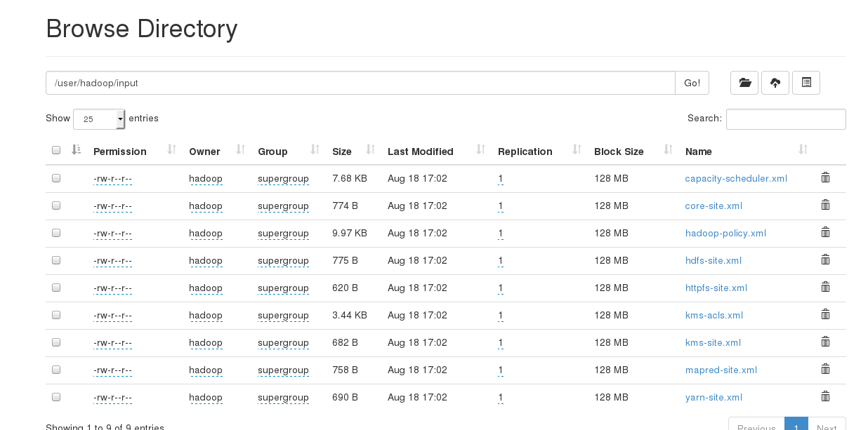Click replication value of kms-site.xml row
Screen dimensions: 868x430
[501, 342]
